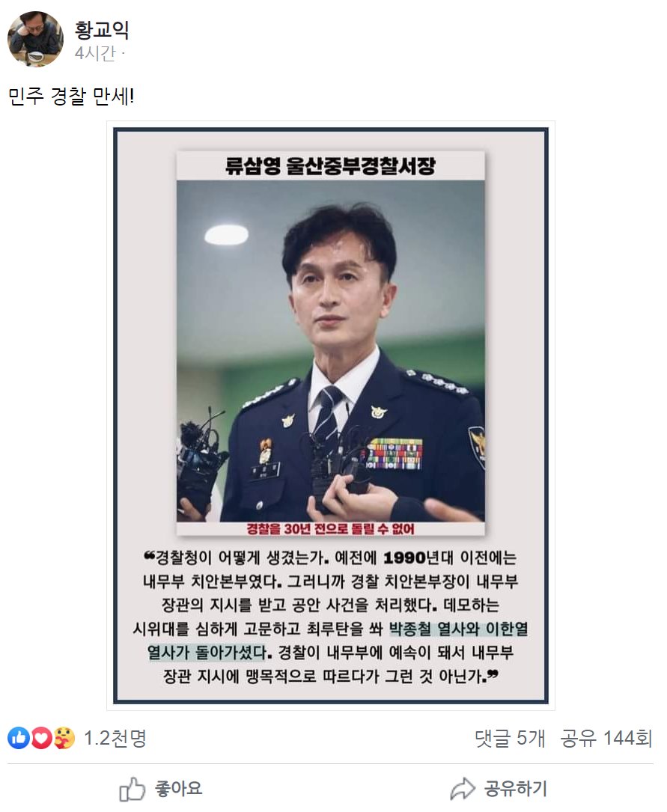Click the thumbs-up outline icon beside 좋아요
Image resolution: width=667 pixels, height=812 pixels.
[x=132, y=789]
